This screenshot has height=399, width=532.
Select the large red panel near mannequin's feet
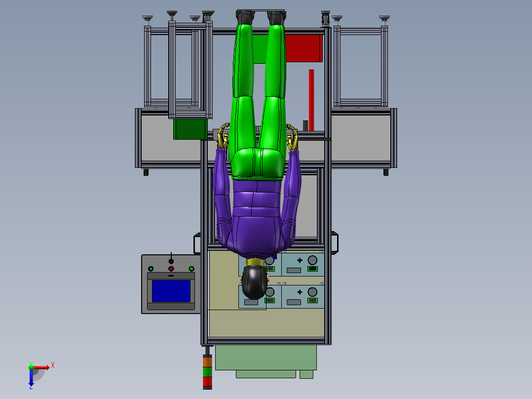pos(304,48)
